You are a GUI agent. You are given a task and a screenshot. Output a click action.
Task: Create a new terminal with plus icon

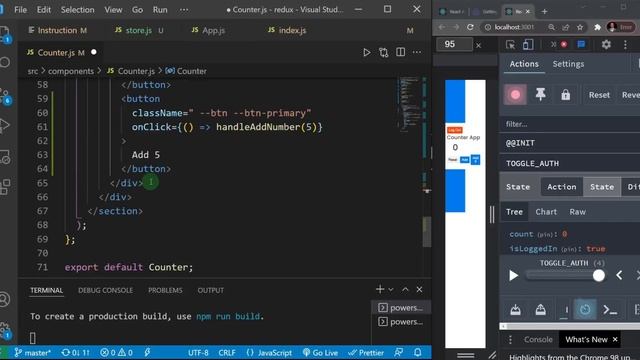380,289
